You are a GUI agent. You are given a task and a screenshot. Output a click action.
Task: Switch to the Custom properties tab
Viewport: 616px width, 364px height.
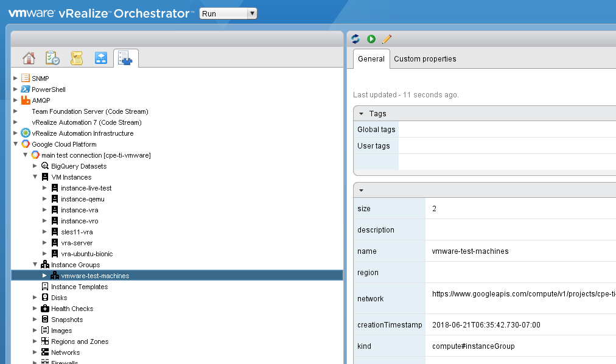point(425,59)
